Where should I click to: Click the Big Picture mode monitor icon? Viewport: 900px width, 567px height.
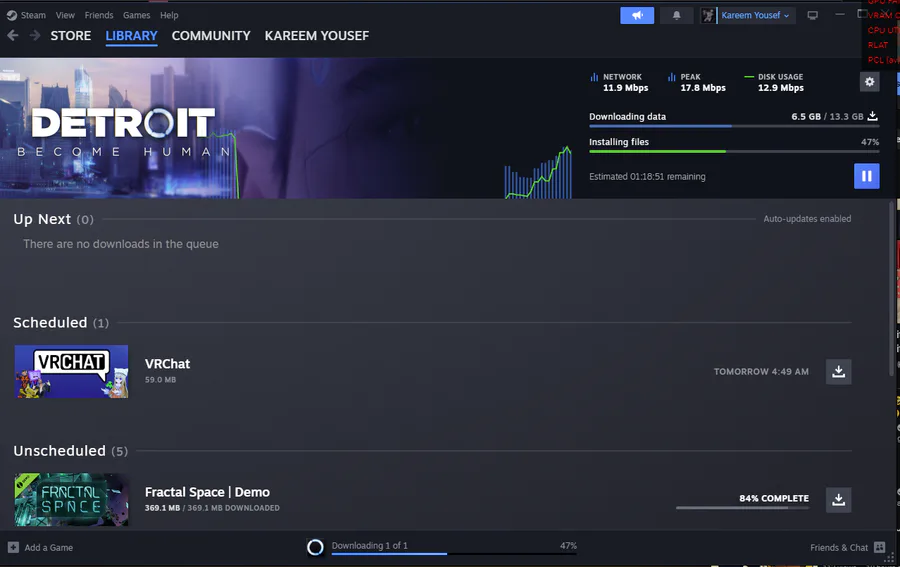click(812, 15)
